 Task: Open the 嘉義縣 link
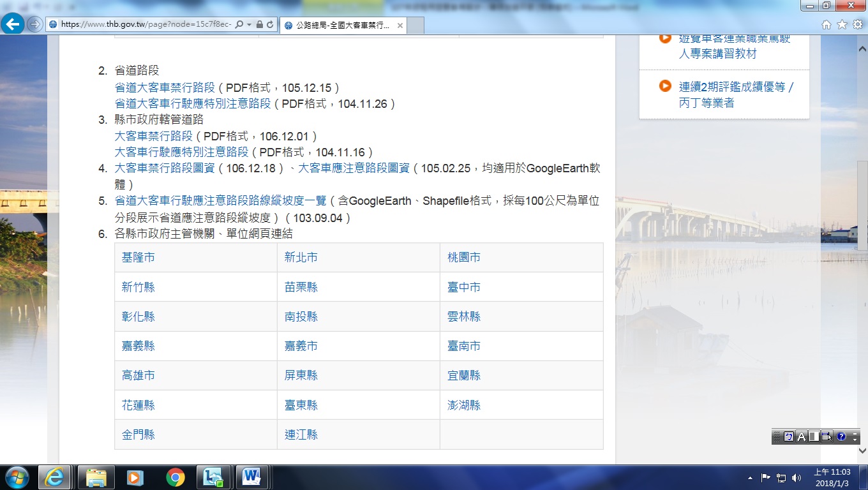(138, 346)
